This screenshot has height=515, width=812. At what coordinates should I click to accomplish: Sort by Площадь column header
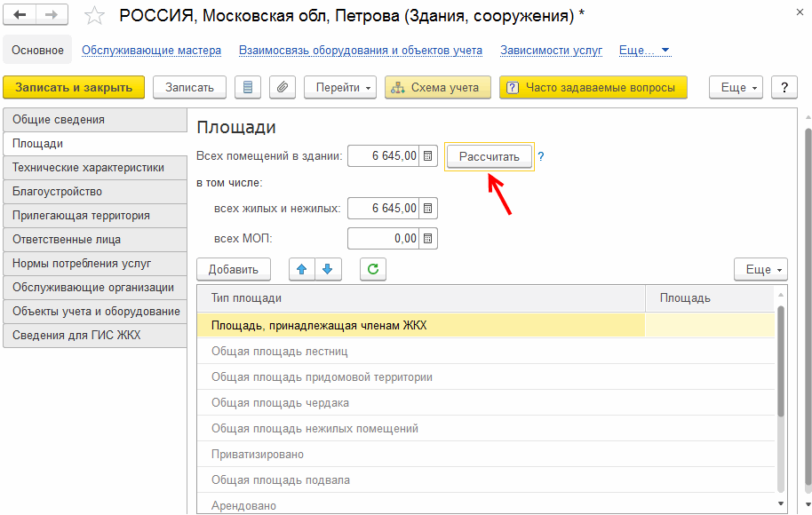click(x=710, y=298)
